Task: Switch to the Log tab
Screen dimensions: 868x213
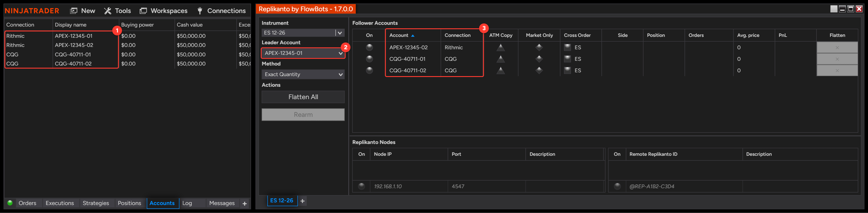Action: (187, 203)
